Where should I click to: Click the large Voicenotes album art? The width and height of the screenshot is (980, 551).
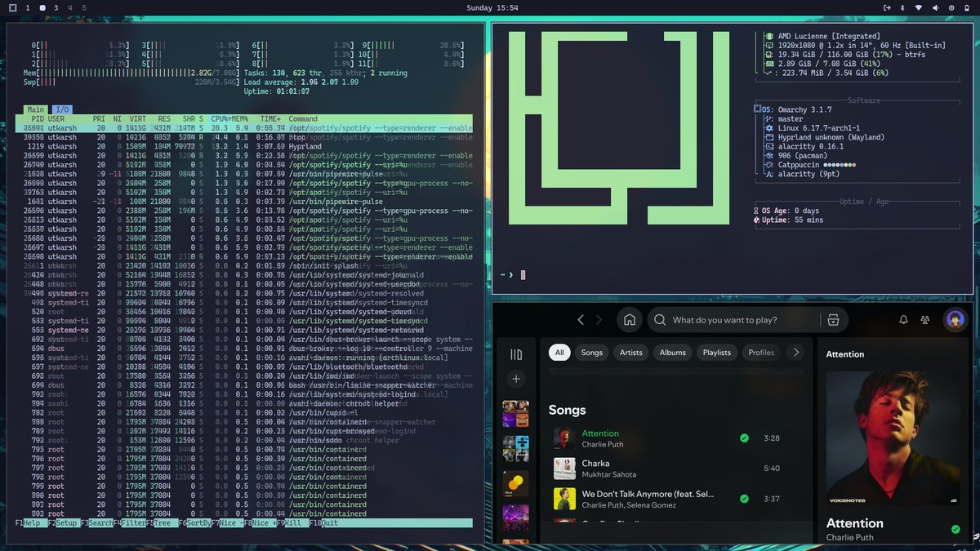895,439
